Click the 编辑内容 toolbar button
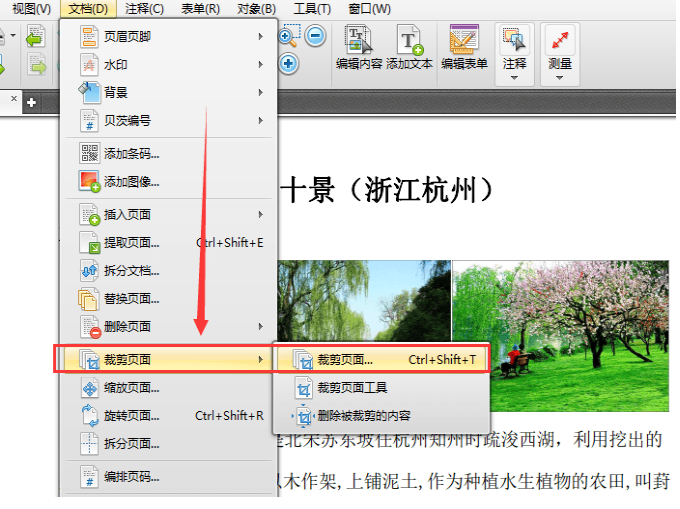Screen dimensions: 680x509 tap(359, 48)
